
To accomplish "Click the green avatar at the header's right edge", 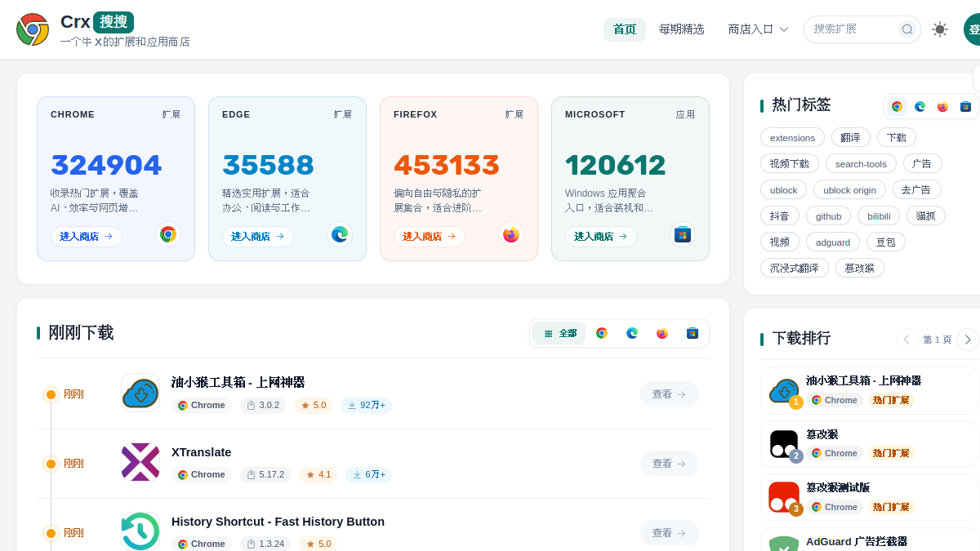I will point(972,29).
